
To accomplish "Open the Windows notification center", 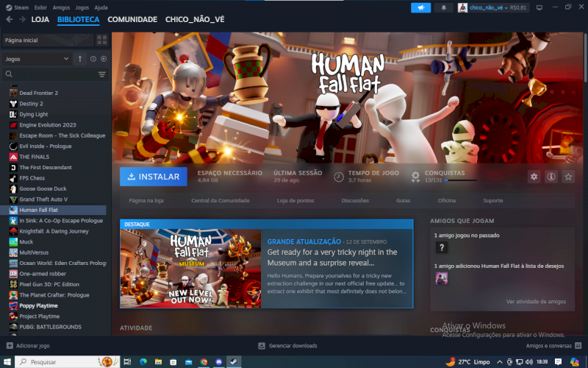I will (558, 362).
